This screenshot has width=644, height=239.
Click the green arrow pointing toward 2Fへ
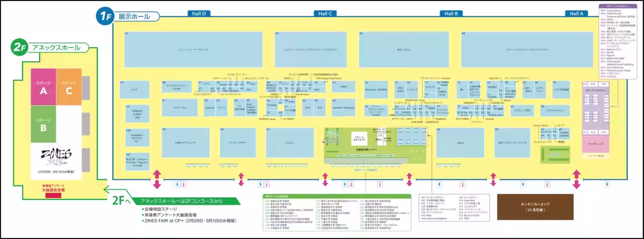pos(108,189)
